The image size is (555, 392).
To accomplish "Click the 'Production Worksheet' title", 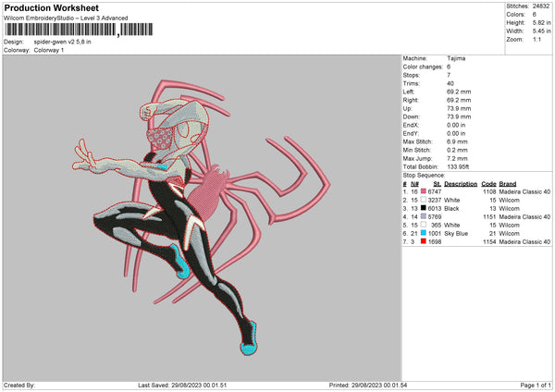I will (51, 8).
